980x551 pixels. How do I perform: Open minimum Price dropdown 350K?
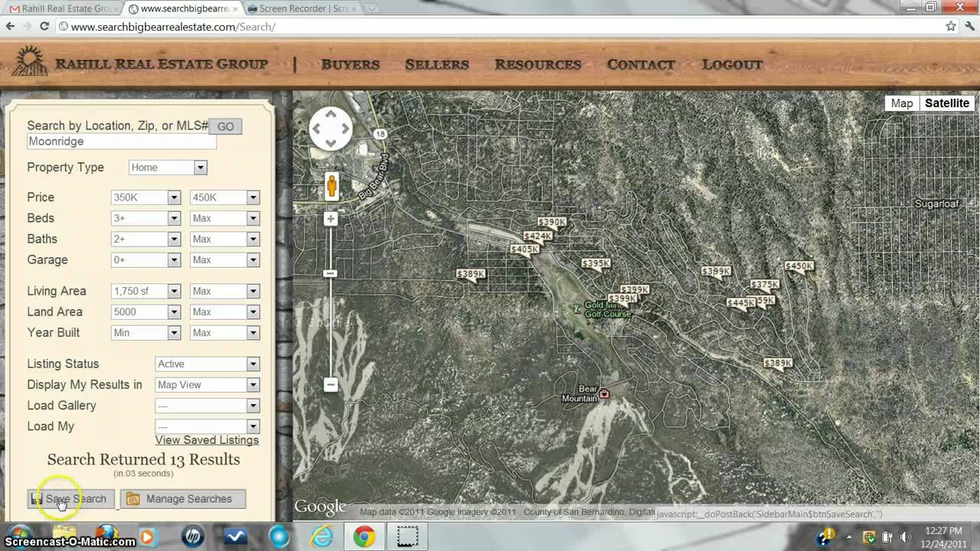click(145, 197)
